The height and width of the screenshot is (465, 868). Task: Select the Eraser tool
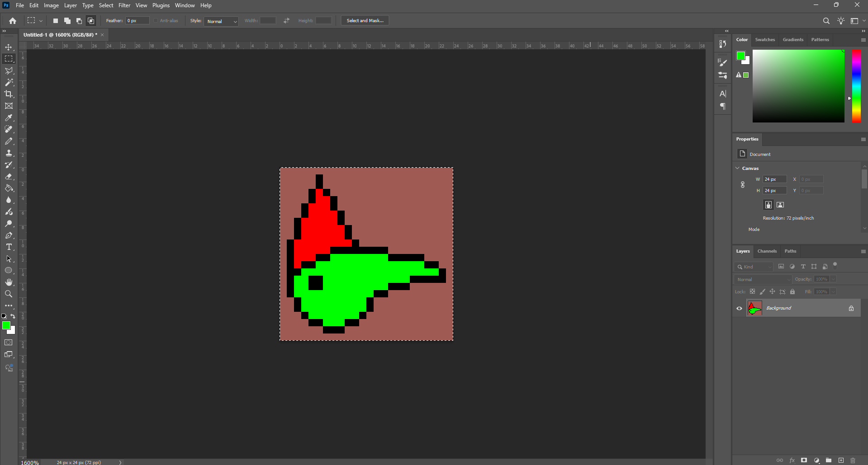pos(9,177)
